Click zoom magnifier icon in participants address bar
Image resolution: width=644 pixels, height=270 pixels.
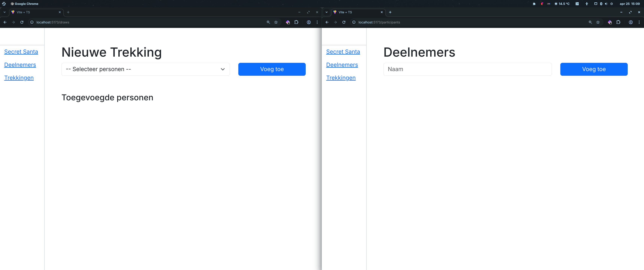click(590, 22)
